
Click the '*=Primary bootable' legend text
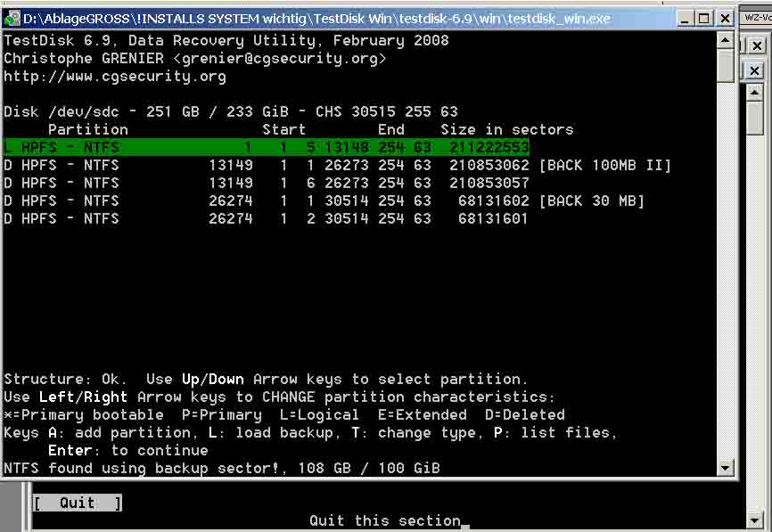(83, 415)
